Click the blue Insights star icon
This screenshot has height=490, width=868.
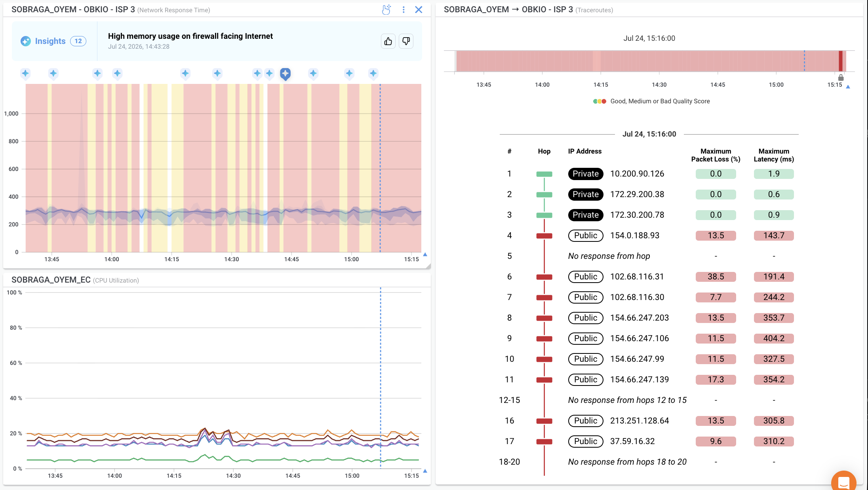pyautogui.click(x=26, y=41)
